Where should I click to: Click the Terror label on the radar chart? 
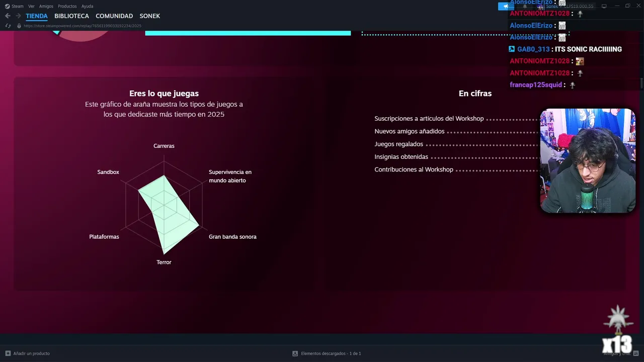tap(164, 262)
